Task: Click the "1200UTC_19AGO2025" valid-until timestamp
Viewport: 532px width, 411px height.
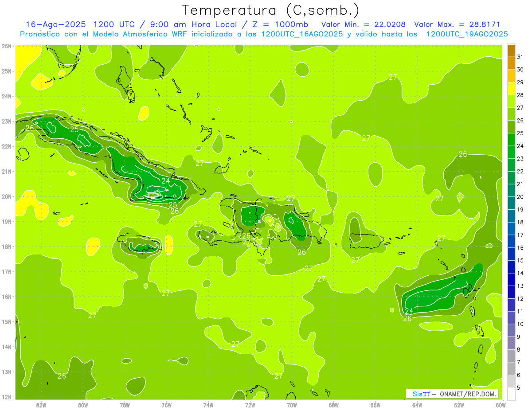Action: coord(467,34)
